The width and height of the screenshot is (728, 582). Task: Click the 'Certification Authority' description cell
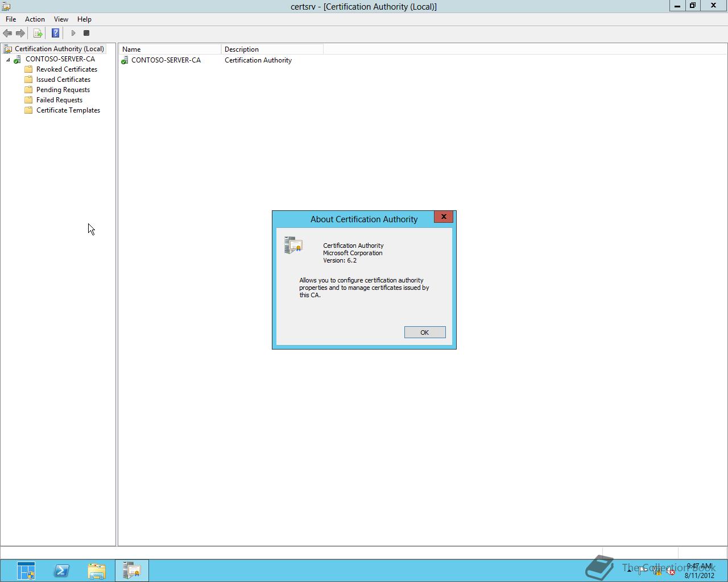click(x=258, y=60)
